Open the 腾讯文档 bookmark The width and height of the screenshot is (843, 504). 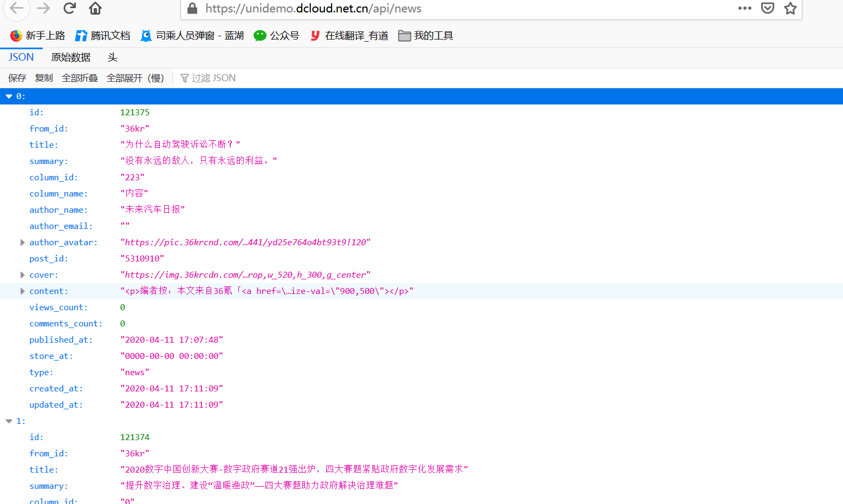[x=102, y=35]
